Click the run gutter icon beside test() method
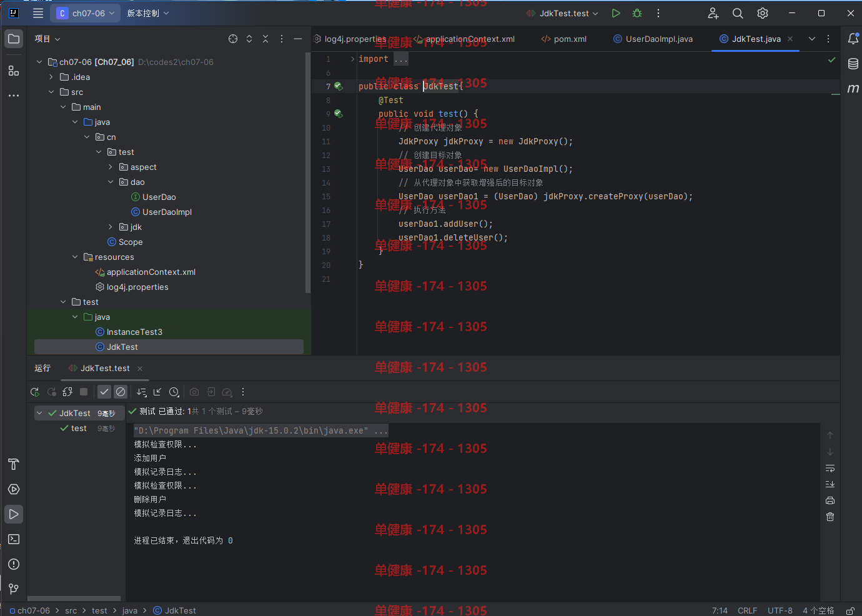The image size is (862, 616). pyautogui.click(x=338, y=114)
